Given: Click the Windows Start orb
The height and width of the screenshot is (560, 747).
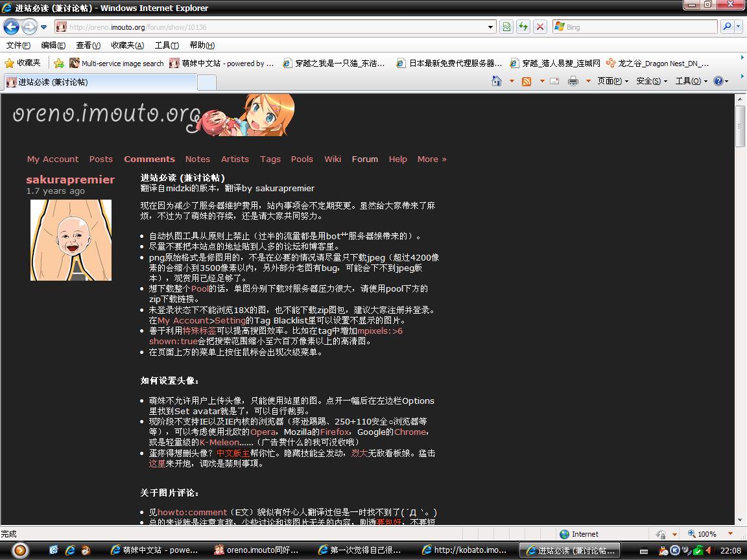Looking at the screenshot, I should [20, 550].
